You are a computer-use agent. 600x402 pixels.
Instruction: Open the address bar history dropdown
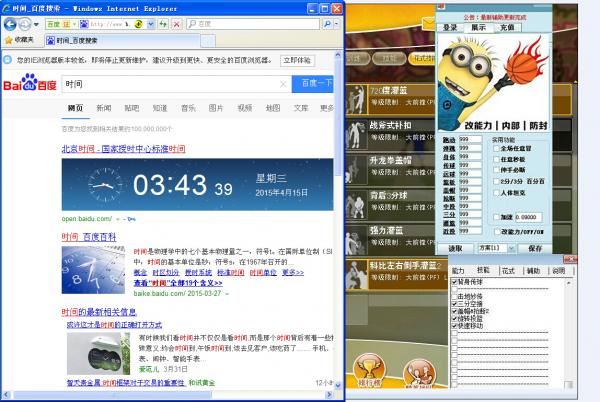click(x=151, y=24)
